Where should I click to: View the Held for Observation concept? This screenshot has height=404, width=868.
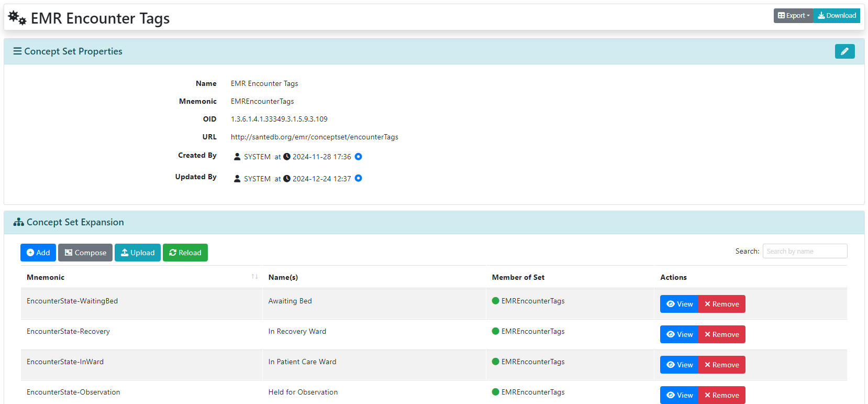[679, 395]
